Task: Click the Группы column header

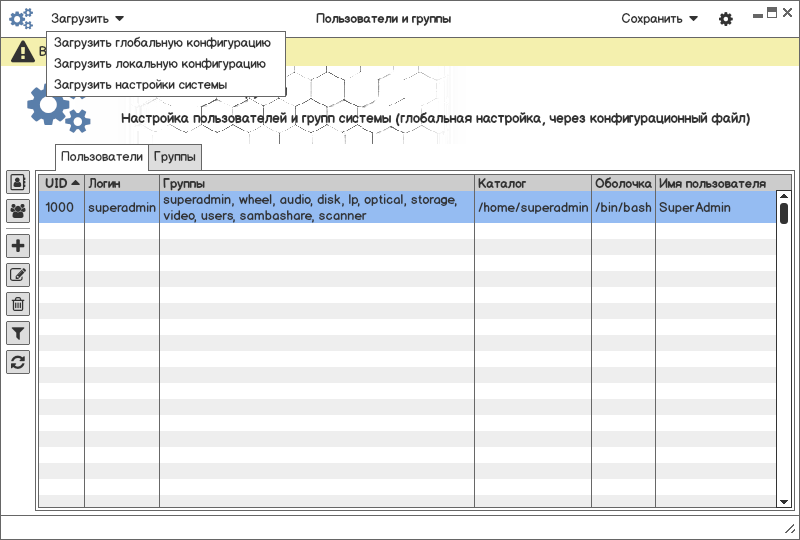Action: (316, 184)
